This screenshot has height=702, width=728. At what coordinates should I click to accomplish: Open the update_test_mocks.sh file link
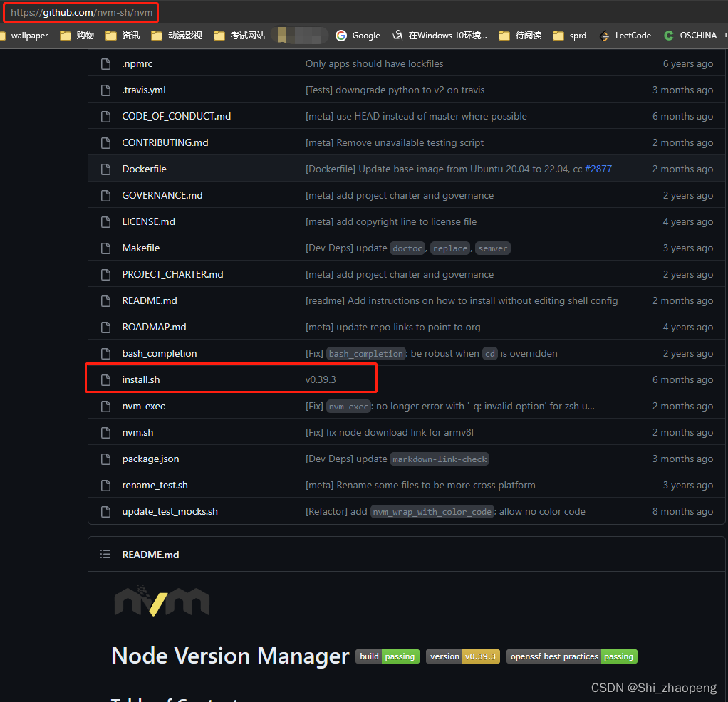(x=170, y=512)
